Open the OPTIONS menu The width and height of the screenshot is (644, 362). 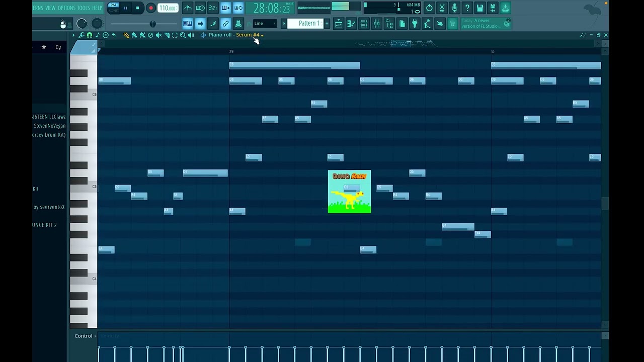(66, 8)
